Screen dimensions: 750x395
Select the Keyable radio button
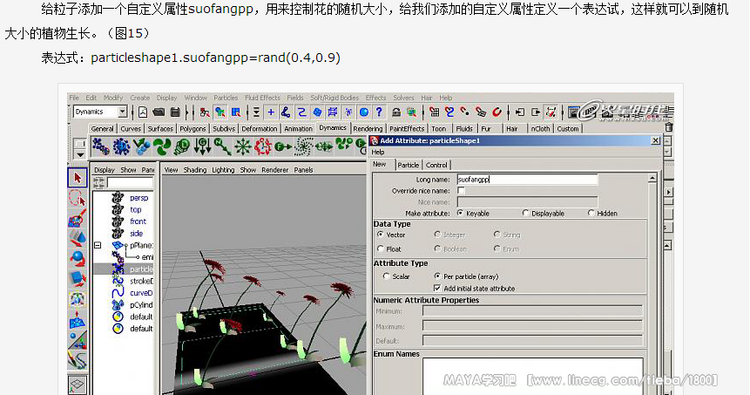[460, 213]
